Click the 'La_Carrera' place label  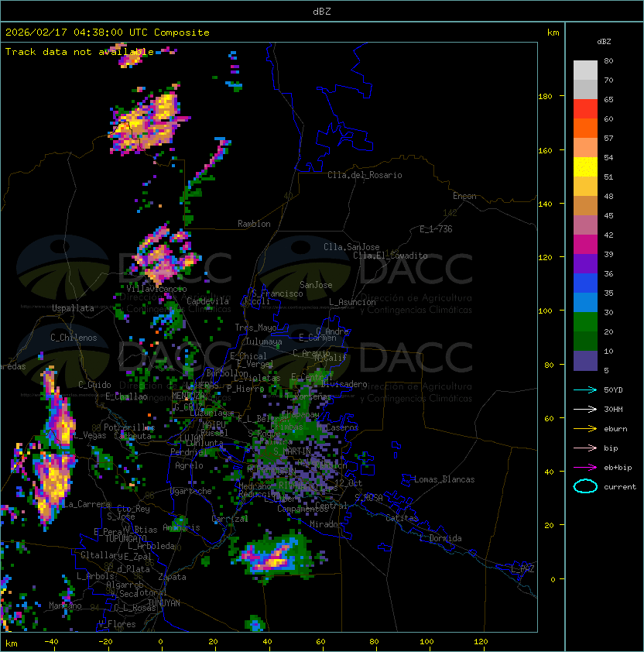[86, 504]
